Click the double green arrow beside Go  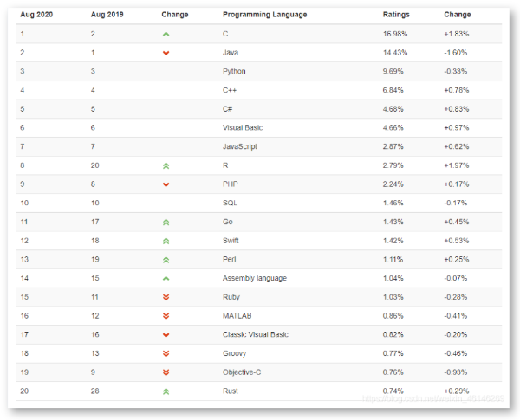166,223
